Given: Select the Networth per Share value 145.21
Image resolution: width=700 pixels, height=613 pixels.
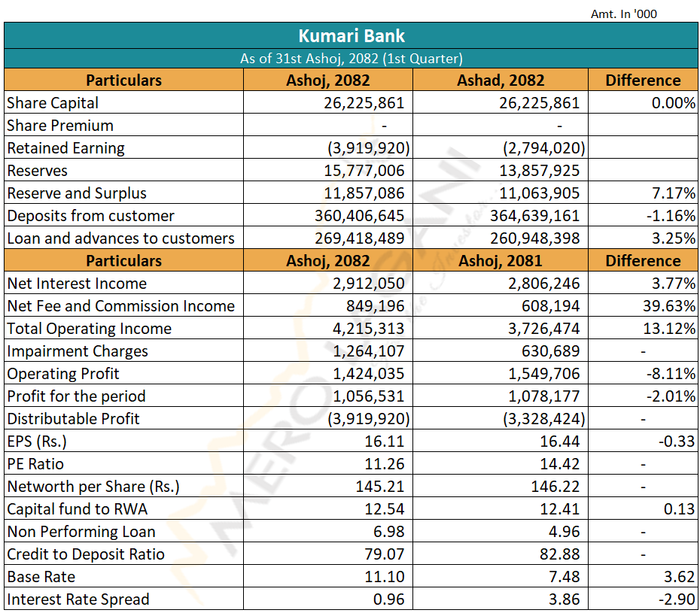Looking at the screenshot, I should tap(380, 487).
